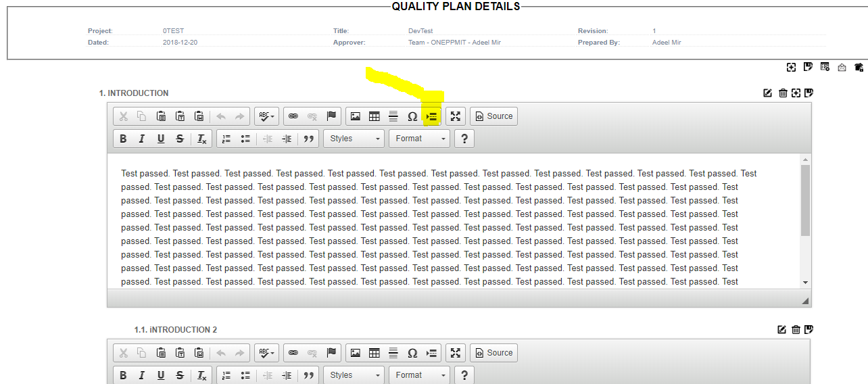Open the Styles dropdown in Introduction editor

click(354, 139)
